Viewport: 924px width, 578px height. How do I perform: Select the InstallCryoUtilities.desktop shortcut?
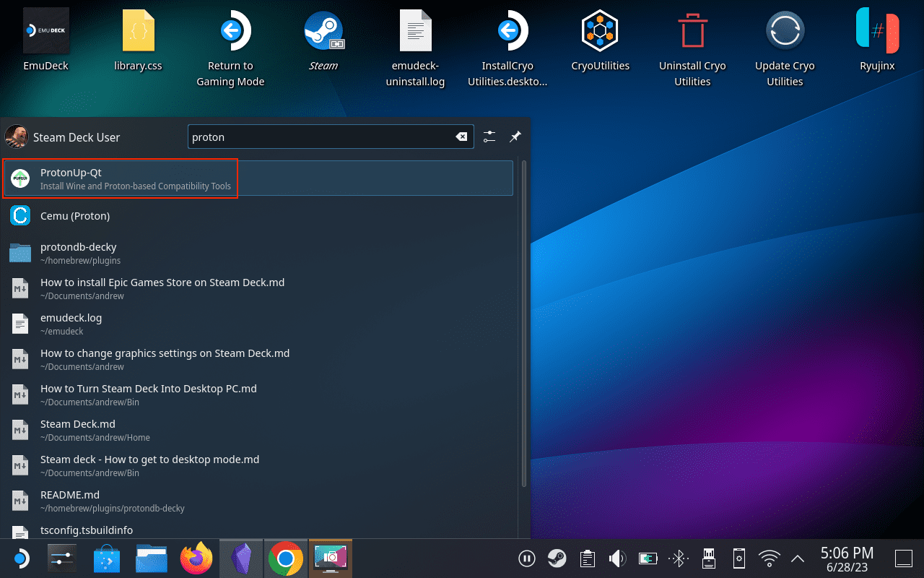[x=507, y=48]
